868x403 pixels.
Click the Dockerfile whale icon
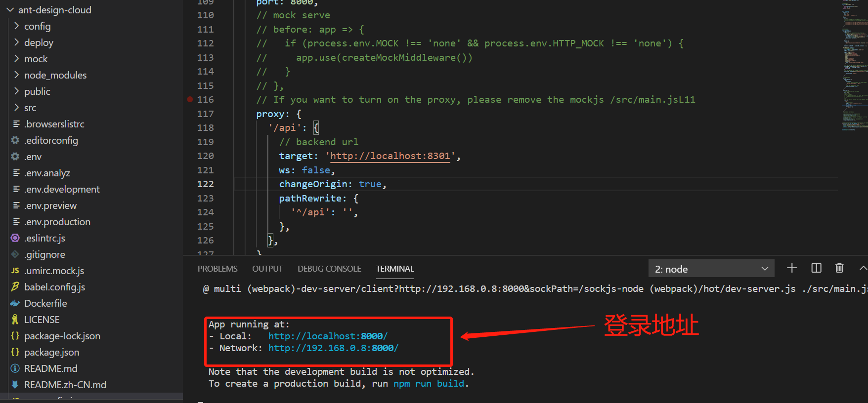click(x=15, y=303)
